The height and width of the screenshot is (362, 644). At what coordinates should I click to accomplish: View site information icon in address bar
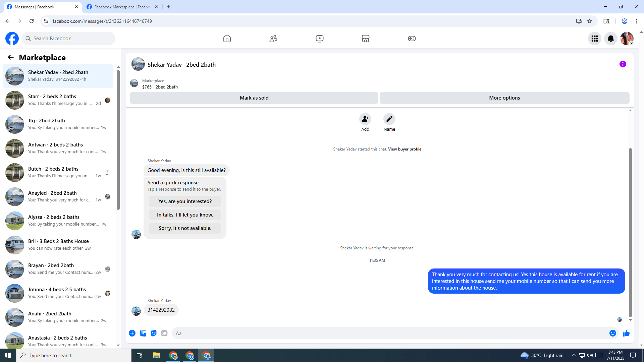(46, 21)
